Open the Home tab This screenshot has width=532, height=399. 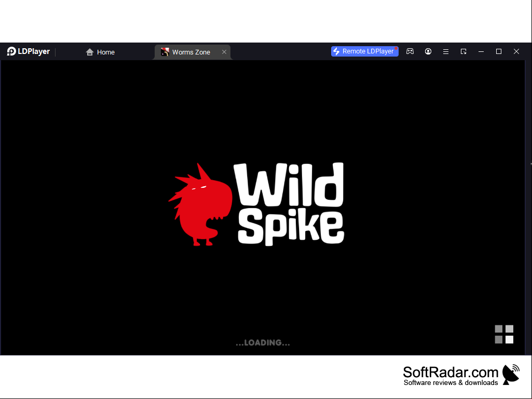pyautogui.click(x=100, y=52)
